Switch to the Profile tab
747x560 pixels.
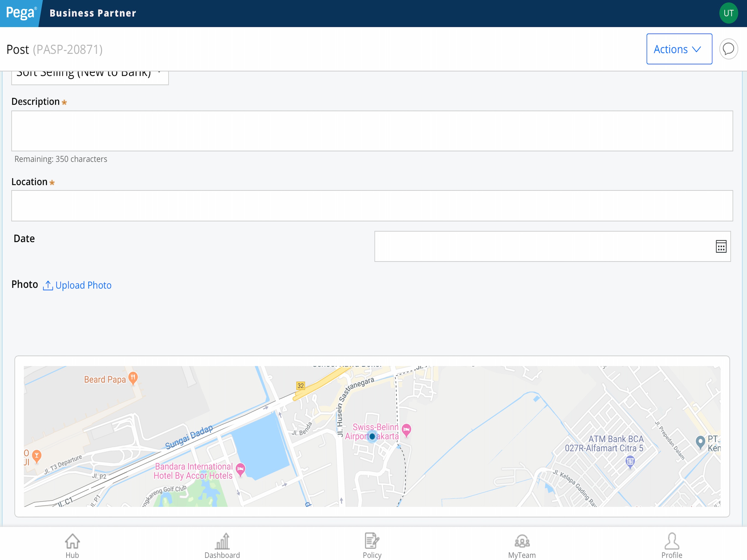(672, 546)
